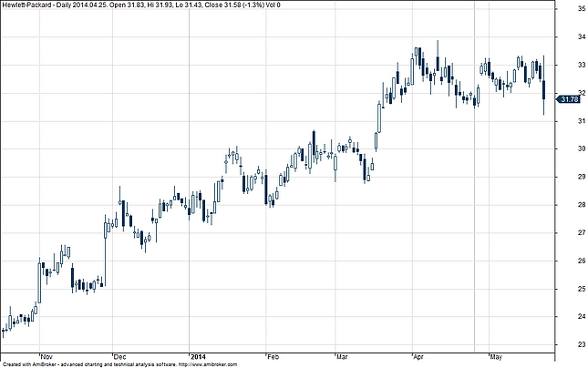Click the 31 price axis label
The width and height of the screenshot is (588, 368).
click(582, 121)
